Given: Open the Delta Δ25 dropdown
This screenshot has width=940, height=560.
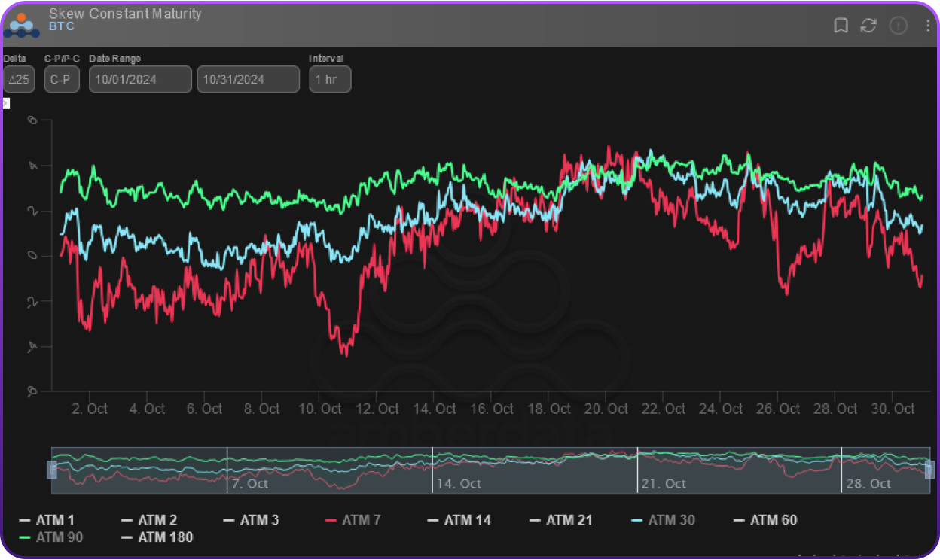Looking at the screenshot, I should pos(19,79).
